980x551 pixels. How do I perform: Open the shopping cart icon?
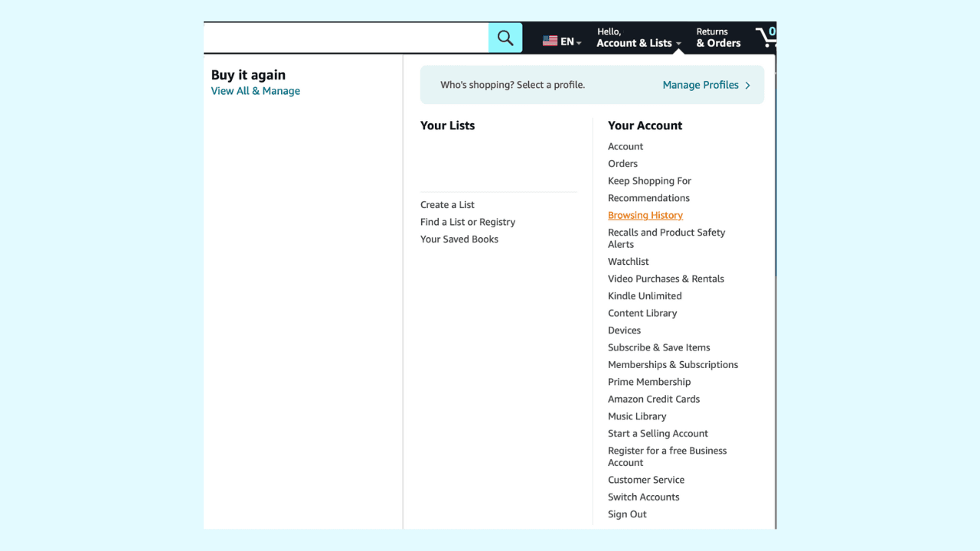pos(766,37)
